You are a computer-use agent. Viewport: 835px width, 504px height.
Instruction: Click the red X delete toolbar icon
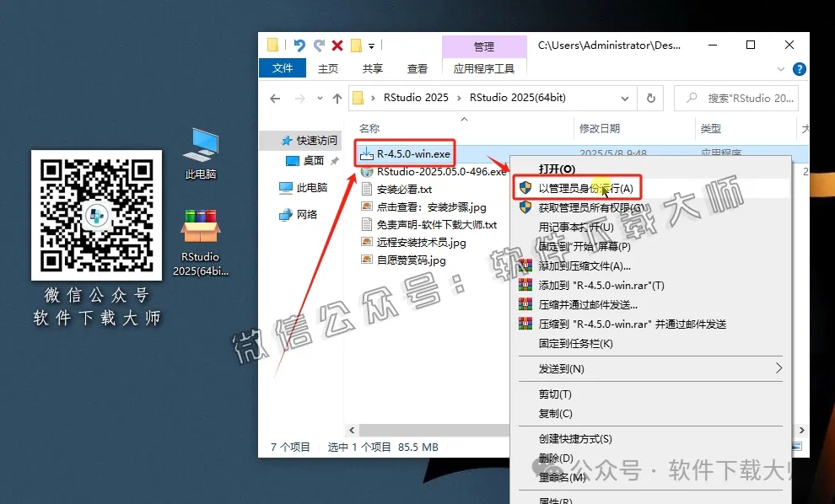(x=338, y=46)
